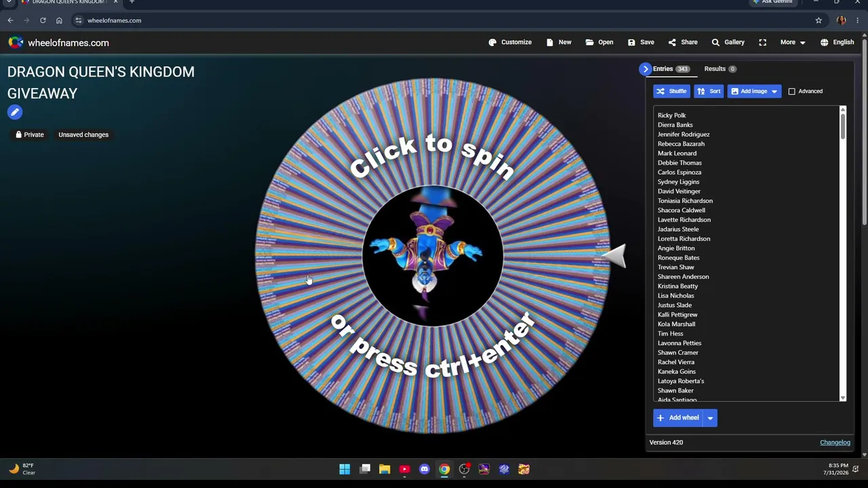Click Add wheel button
Image resolution: width=868 pixels, height=488 pixels.
point(678,418)
